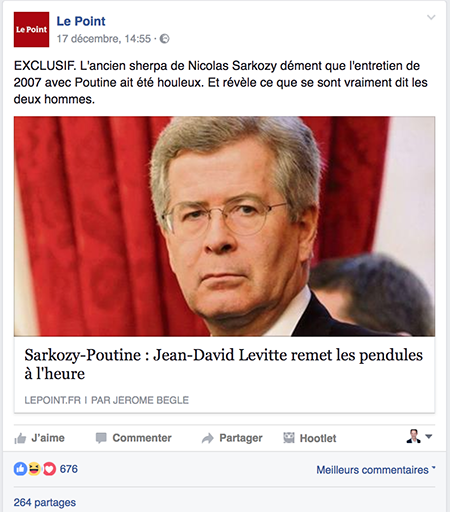Open the Le Point page name link
This screenshot has width=450, height=512.
[x=81, y=21]
